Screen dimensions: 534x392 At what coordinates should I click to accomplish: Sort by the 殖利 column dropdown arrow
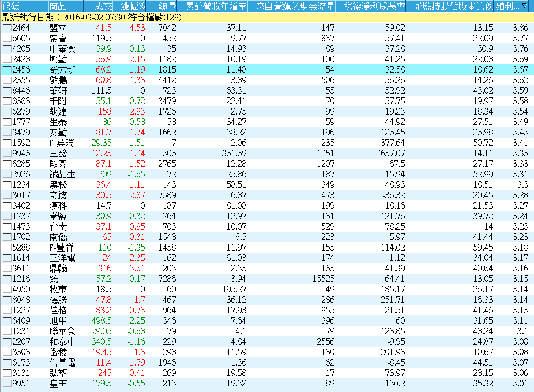click(x=525, y=6)
